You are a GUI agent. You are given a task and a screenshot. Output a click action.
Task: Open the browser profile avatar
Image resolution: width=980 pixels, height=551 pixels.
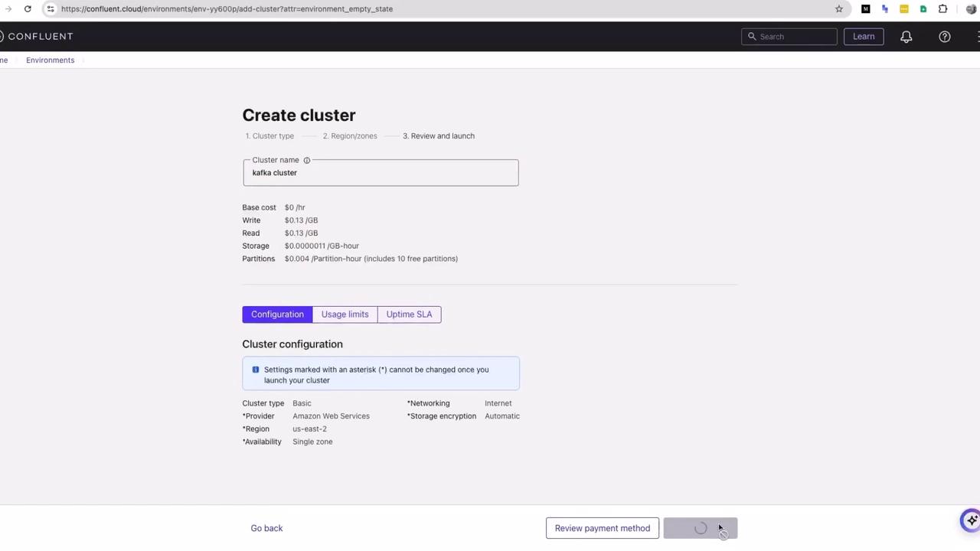pos(972,9)
